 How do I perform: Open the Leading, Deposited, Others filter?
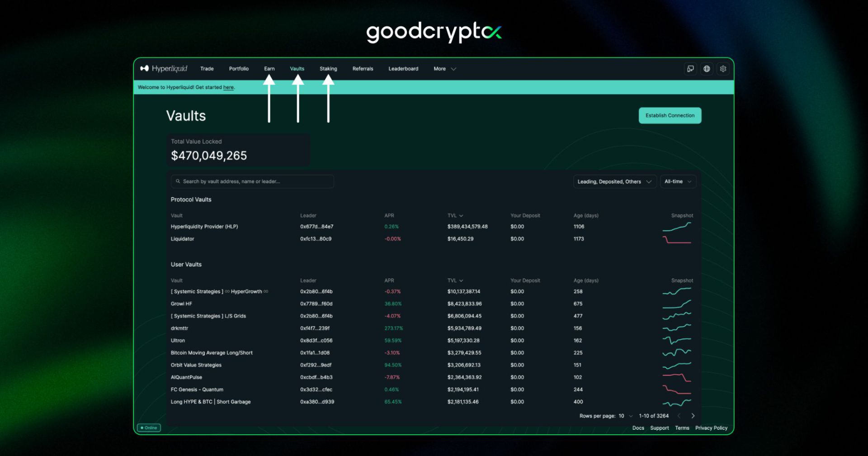[614, 181]
